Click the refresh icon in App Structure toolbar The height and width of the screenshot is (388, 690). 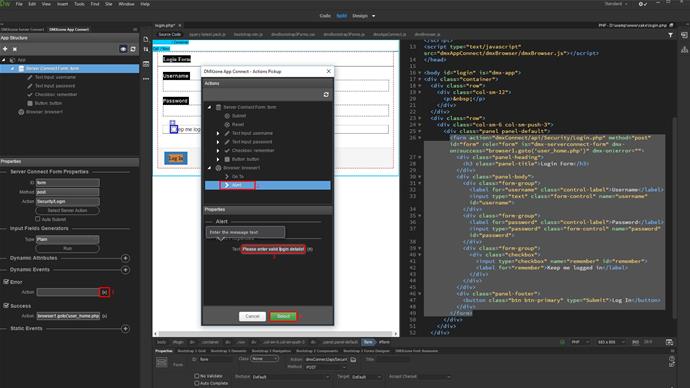point(133,49)
